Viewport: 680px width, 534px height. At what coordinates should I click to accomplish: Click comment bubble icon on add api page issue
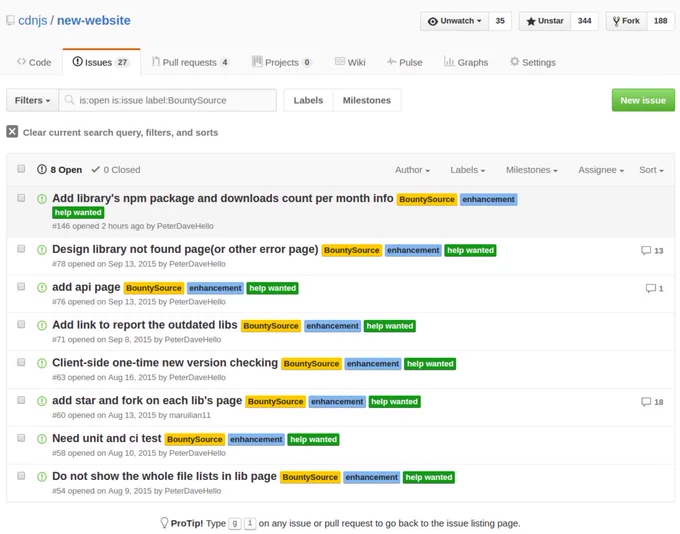[x=650, y=288]
